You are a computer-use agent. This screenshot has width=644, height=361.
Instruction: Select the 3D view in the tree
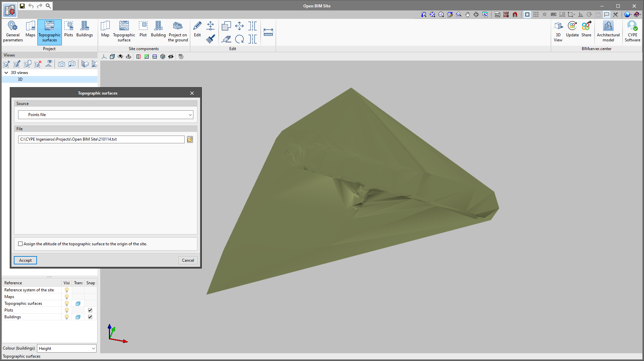coord(50,79)
